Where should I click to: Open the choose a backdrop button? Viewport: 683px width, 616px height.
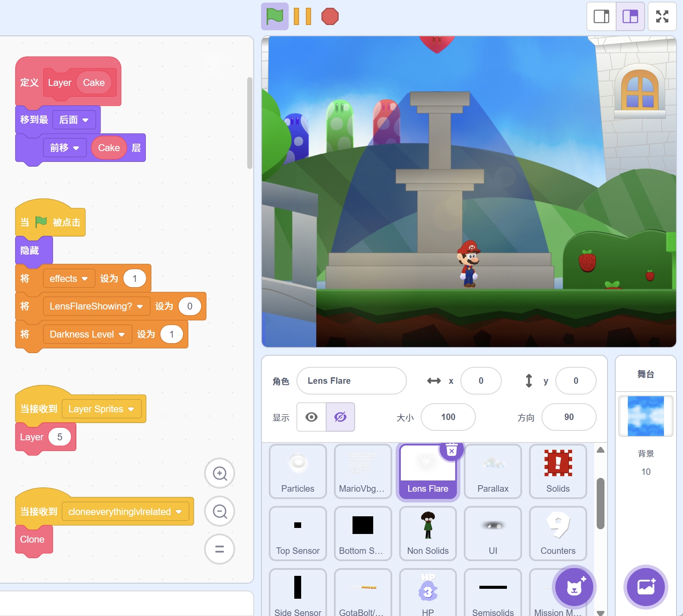pos(645,587)
